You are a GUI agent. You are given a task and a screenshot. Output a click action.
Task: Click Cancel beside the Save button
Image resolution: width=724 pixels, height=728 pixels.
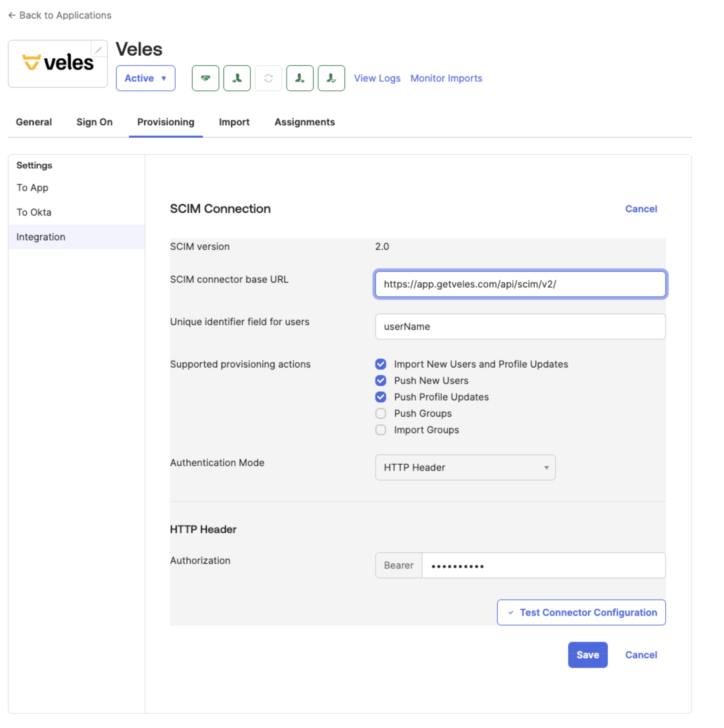pos(641,655)
